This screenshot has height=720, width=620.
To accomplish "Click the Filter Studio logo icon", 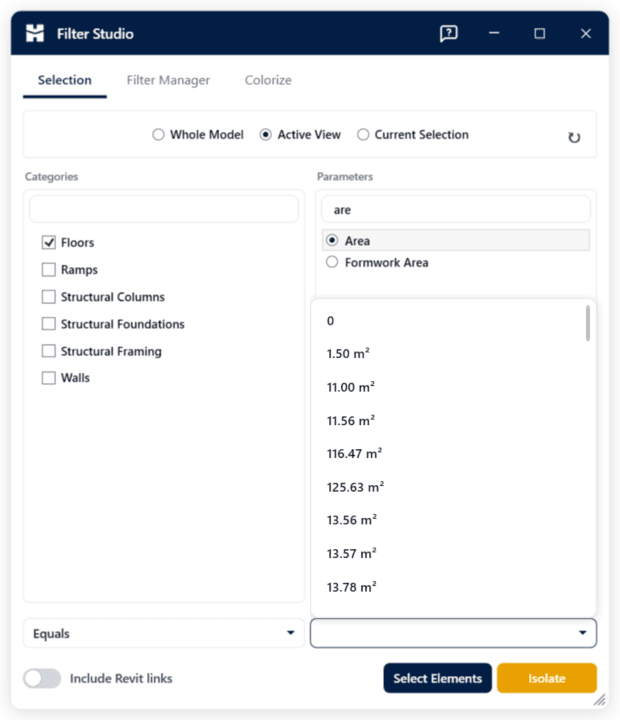I will click(35, 33).
